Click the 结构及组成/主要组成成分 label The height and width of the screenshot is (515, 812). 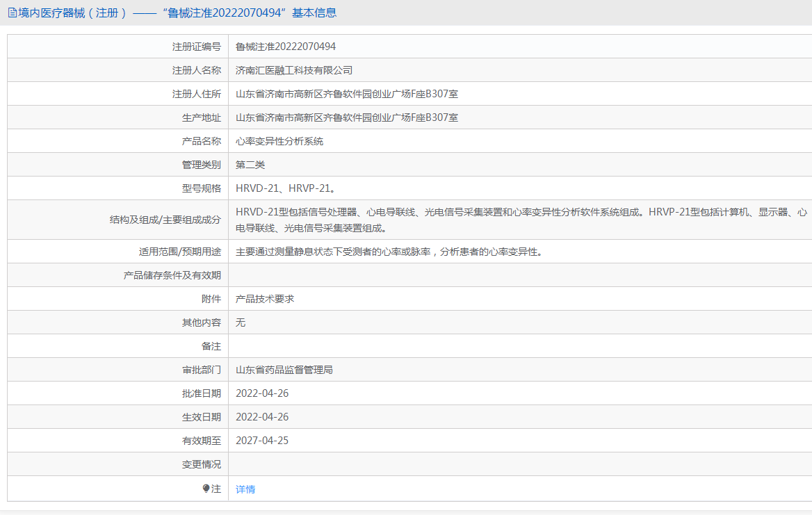tap(165, 220)
